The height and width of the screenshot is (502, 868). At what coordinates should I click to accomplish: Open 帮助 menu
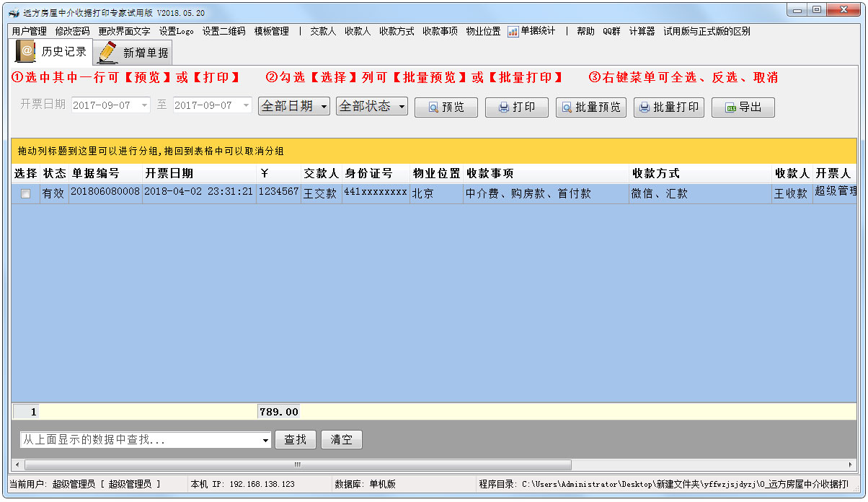pos(586,32)
